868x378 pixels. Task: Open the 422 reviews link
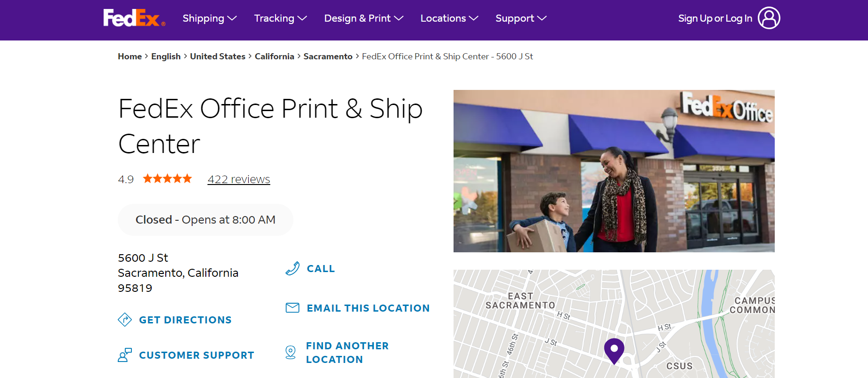click(239, 179)
